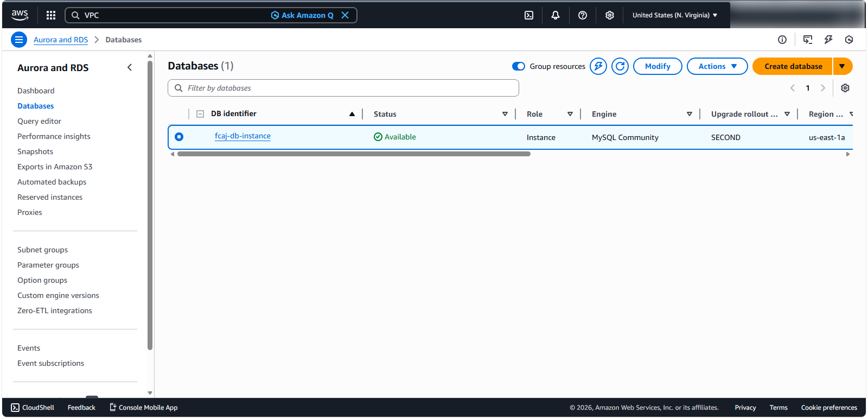
Task: Open Automated backups
Action: [52, 182]
